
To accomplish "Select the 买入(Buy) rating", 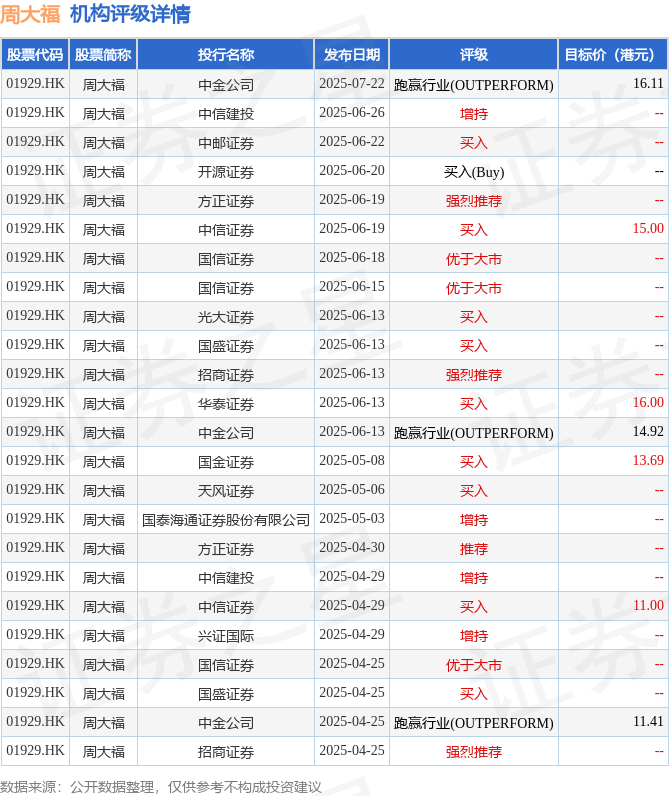I will click(x=474, y=172).
